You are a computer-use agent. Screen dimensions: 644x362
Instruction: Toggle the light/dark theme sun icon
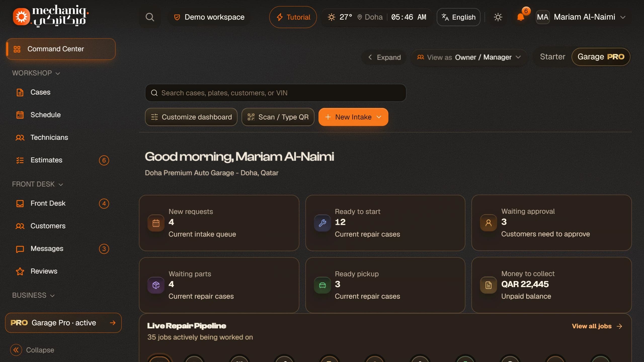coord(498,17)
